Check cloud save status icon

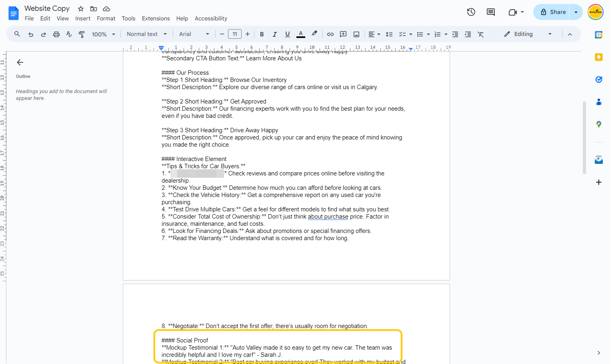pos(106,9)
